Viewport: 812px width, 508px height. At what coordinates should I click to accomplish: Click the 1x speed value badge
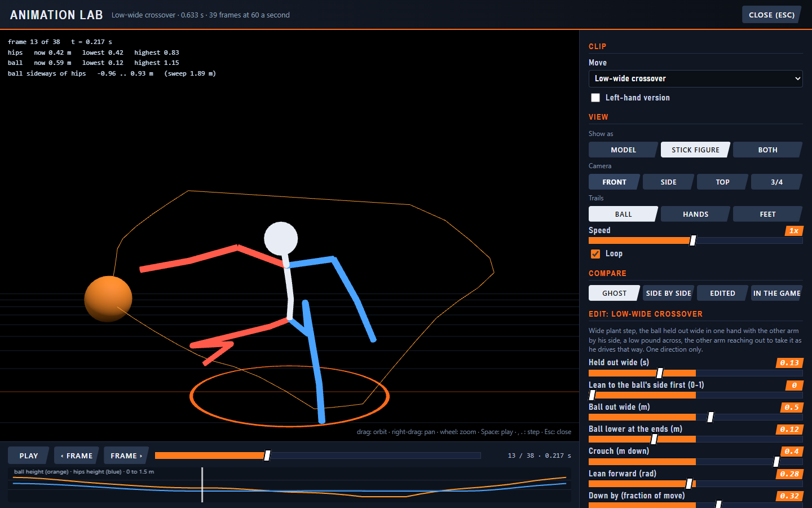click(794, 231)
